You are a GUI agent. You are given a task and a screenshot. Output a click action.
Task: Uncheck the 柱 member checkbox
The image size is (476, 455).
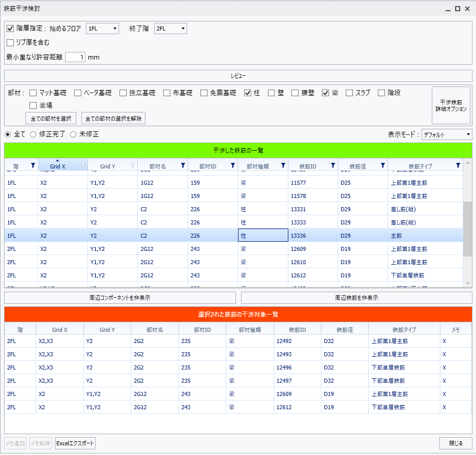[x=248, y=93]
